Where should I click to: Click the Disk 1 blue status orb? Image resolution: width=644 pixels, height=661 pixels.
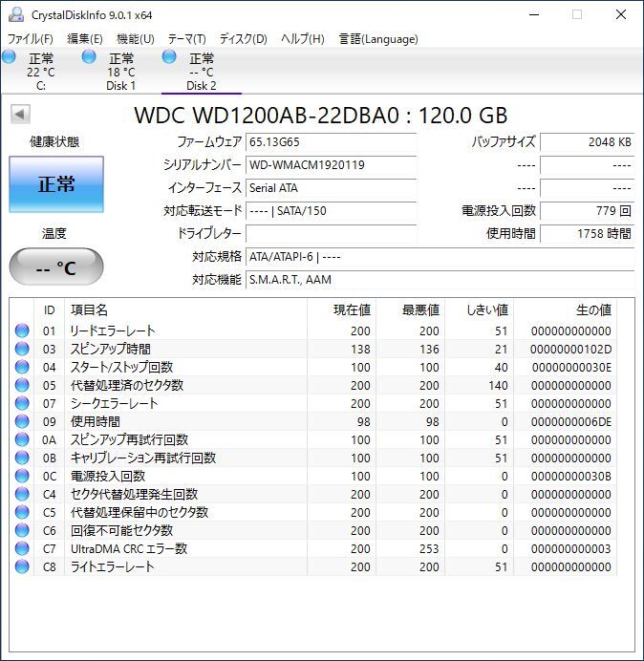click(89, 56)
